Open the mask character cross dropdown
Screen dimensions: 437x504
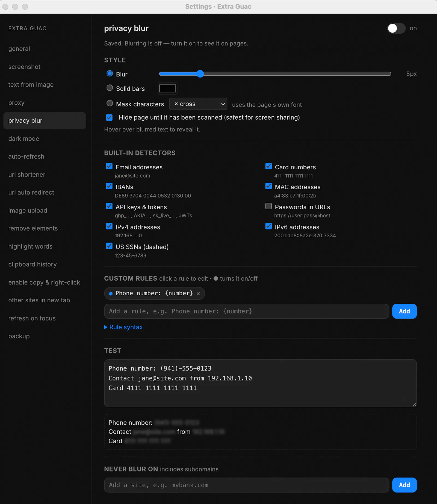tap(198, 104)
